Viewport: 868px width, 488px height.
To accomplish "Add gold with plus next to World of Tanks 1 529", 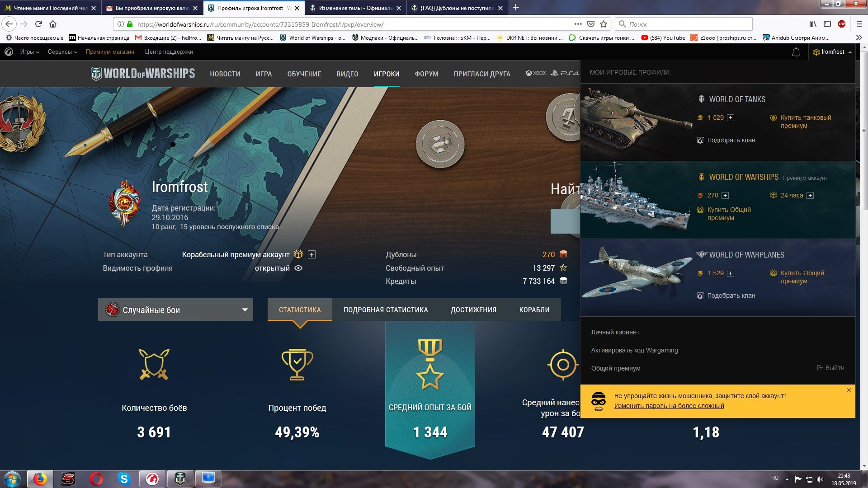I will 731,118.
